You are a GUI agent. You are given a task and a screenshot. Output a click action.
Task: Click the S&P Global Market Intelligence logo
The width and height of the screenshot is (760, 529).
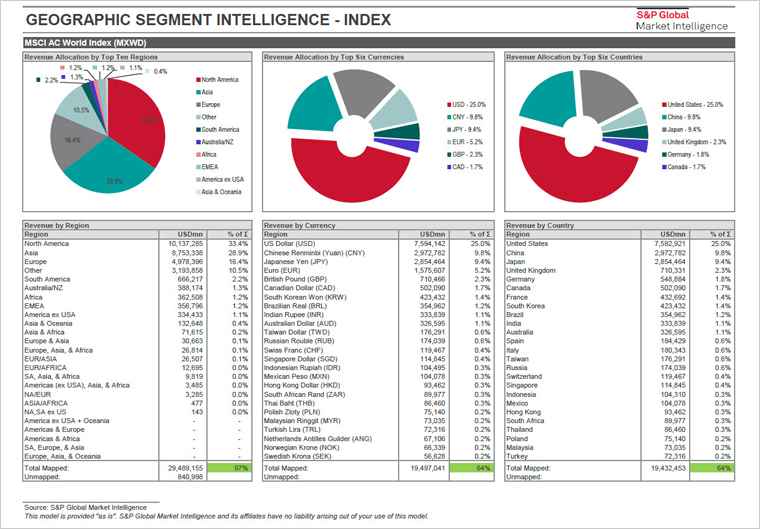click(x=682, y=20)
